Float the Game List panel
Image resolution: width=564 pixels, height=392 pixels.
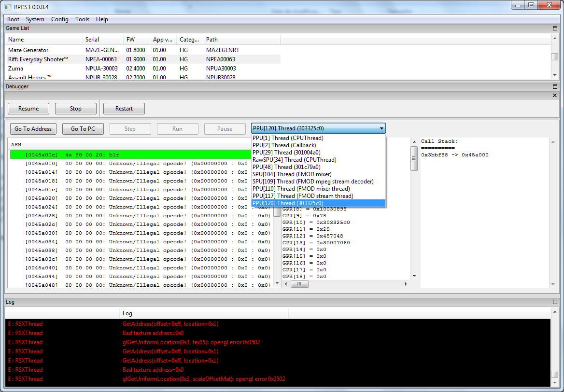pos(555,28)
